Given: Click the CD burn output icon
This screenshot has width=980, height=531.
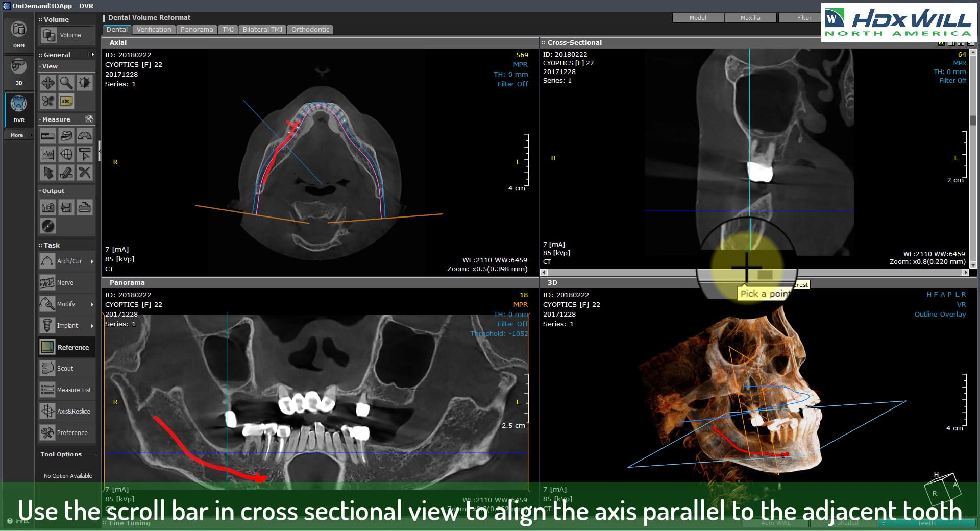Looking at the screenshot, I should point(48,226).
